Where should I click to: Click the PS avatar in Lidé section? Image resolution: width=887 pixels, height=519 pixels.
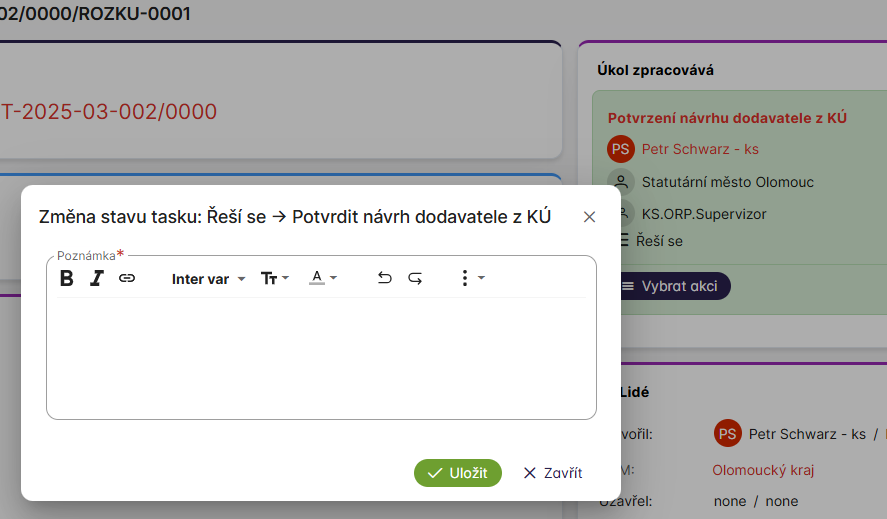pyautogui.click(x=728, y=433)
